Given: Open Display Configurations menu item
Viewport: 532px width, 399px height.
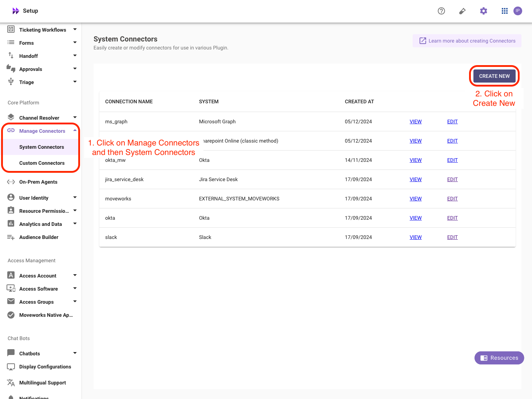Looking at the screenshot, I should [45, 367].
